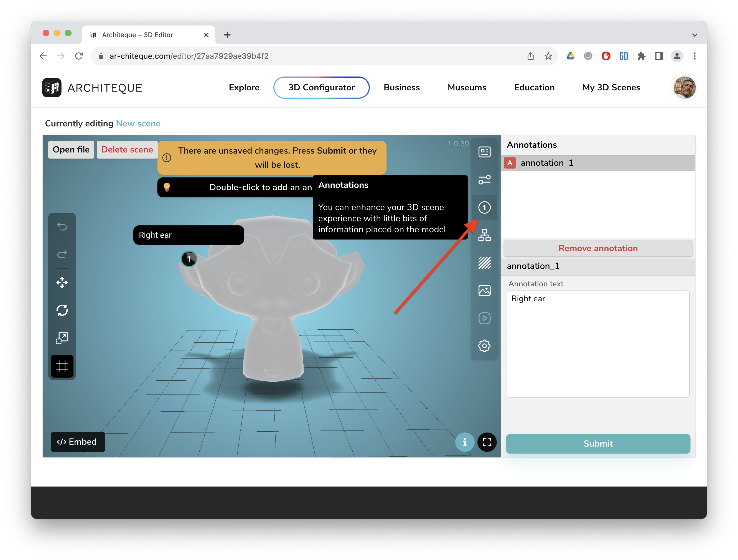Switch to the 3D Configurator tab
The height and width of the screenshot is (560, 738).
pyautogui.click(x=321, y=87)
